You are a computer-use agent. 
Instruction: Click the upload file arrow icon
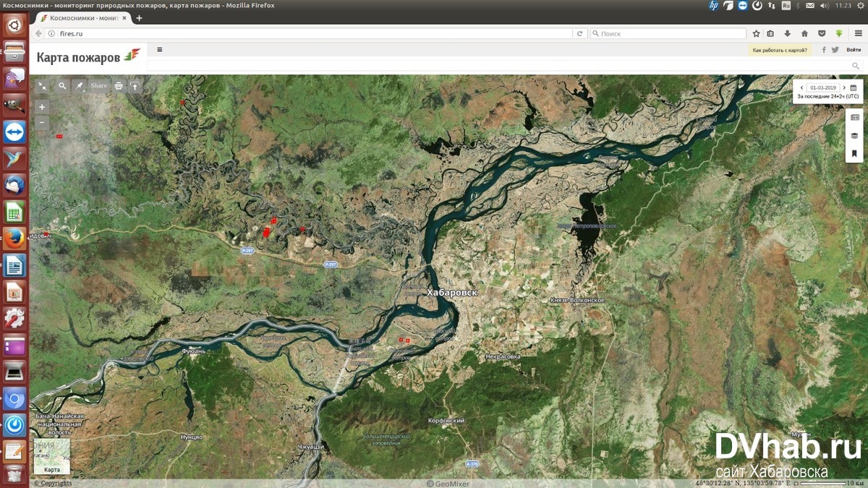(x=135, y=85)
